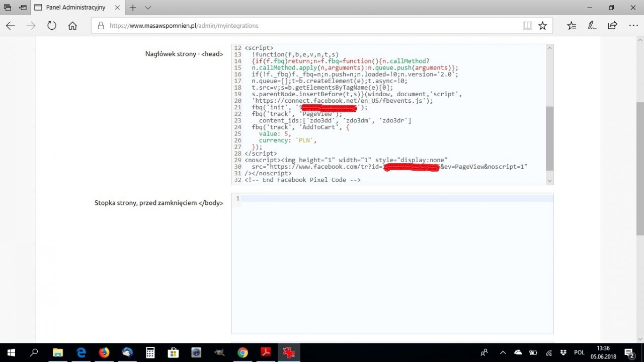Image resolution: width=644 pixels, height=362 pixels.
Task: Open the camera app on the taskbar
Action: tap(196, 352)
